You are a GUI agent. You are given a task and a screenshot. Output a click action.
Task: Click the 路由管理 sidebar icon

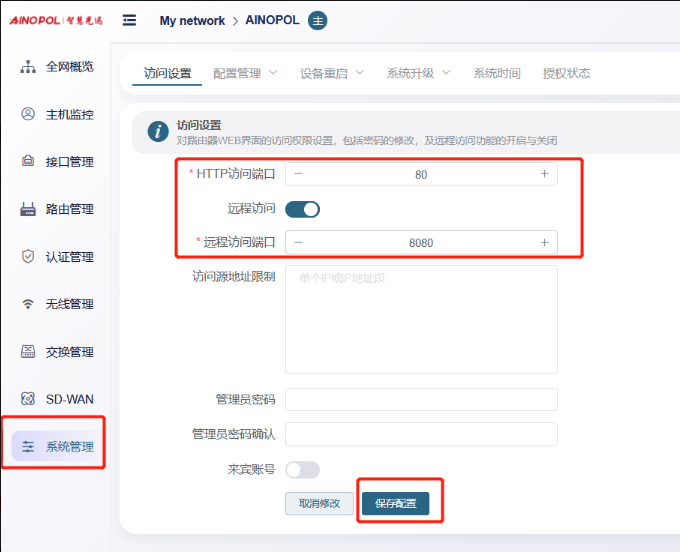pos(28,209)
